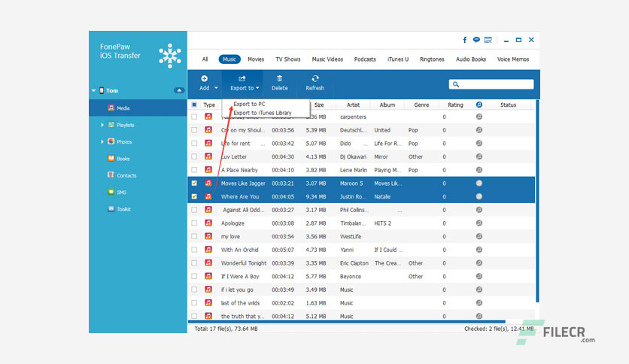This screenshot has width=629, height=364.
Task: Choose Export to iTunes Library
Action: pos(263,113)
